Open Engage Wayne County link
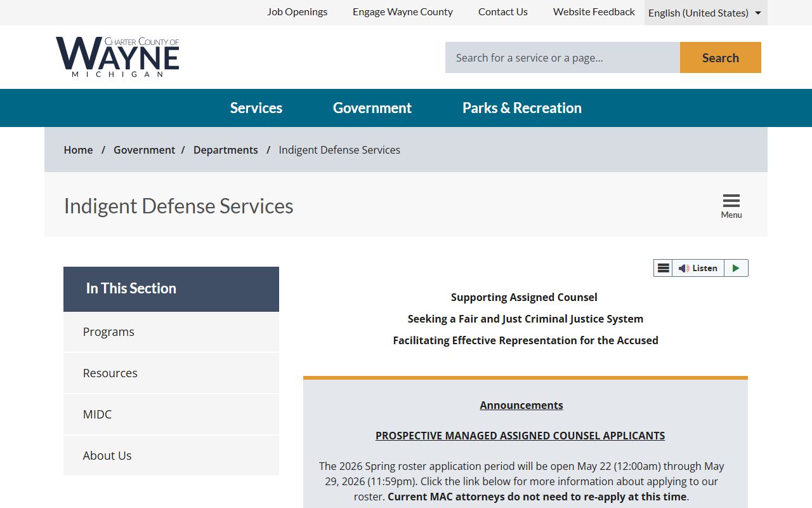 403,11
